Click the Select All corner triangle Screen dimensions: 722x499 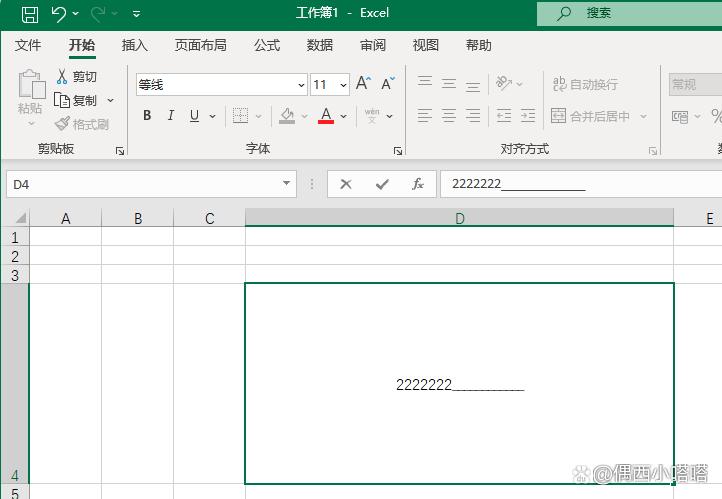click(20, 217)
